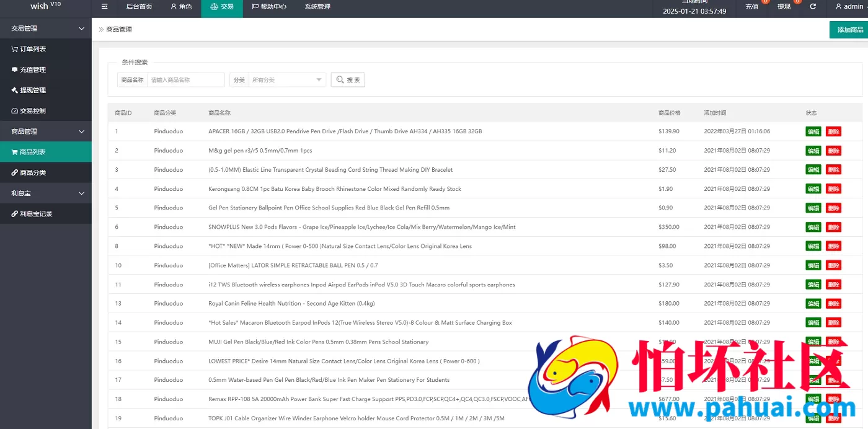The height and width of the screenshot is (429, 868).
Task: Open 商品分类 in the sidebar
Action: 46,172
